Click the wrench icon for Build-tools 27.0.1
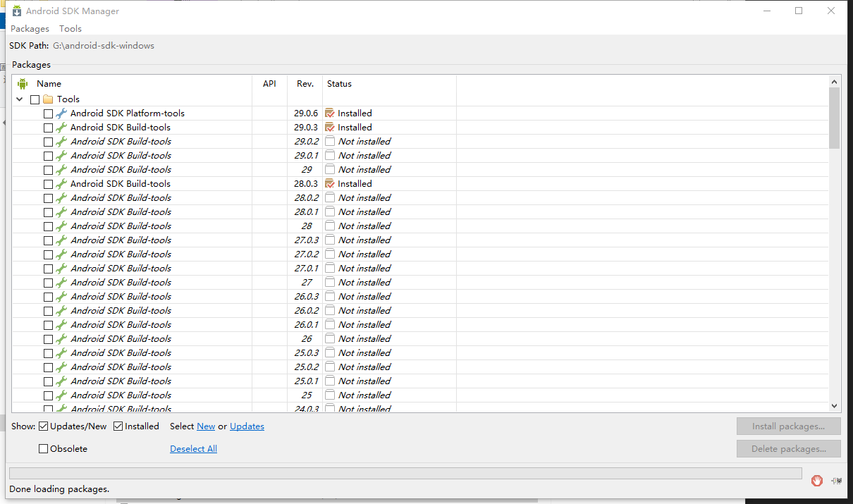 pyautogui.click(x=61, y=269)
